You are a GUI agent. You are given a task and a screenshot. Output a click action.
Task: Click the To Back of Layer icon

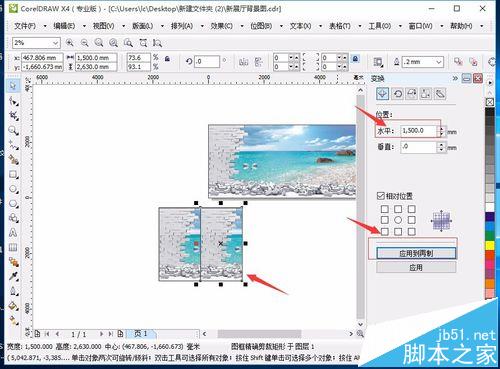click(473, 62)
